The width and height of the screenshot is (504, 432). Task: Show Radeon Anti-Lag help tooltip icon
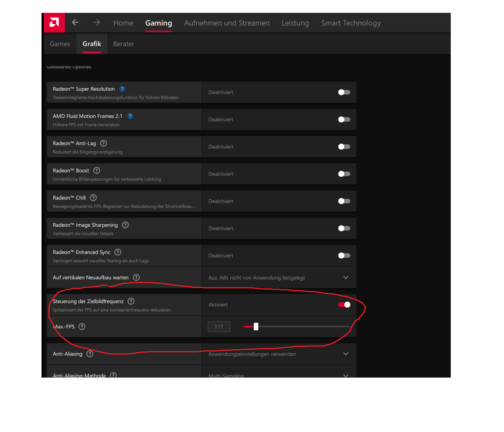click(x=103, y=143)
